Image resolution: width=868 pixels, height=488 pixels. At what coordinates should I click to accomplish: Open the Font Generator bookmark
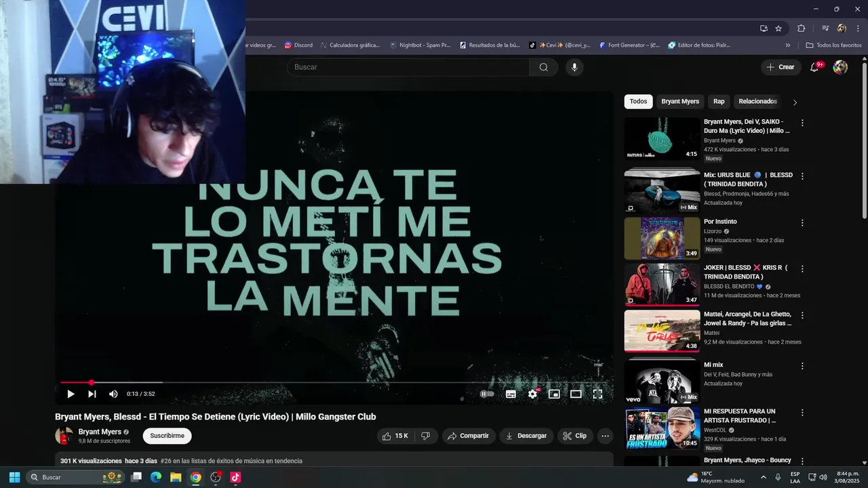629,45
